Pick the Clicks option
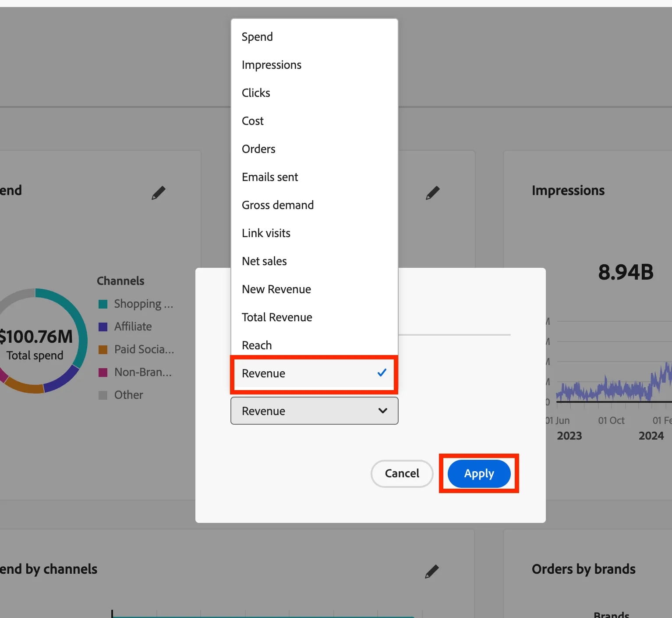672x618 pixels. pos(314,93)
